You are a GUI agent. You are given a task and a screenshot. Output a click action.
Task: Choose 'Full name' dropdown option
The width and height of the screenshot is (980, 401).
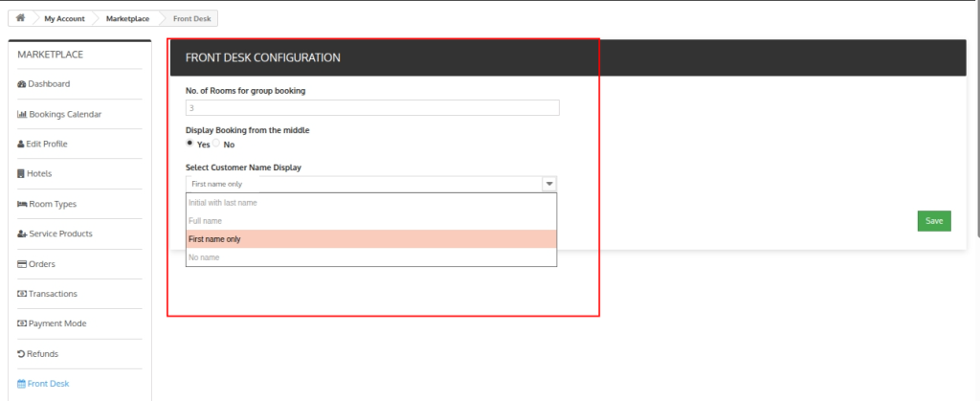(371, 221)
